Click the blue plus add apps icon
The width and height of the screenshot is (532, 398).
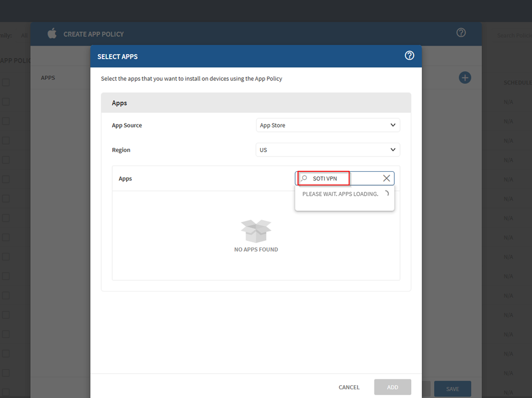tap(465, 78)
